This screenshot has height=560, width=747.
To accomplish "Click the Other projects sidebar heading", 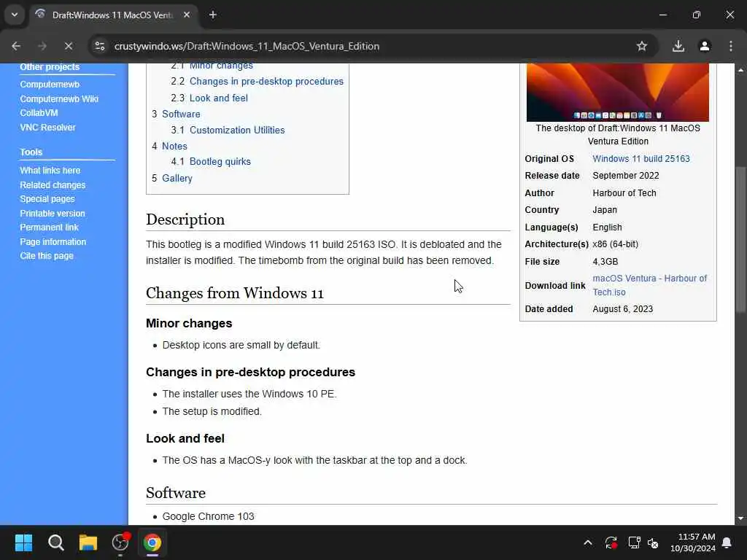I will pos(50,67).
